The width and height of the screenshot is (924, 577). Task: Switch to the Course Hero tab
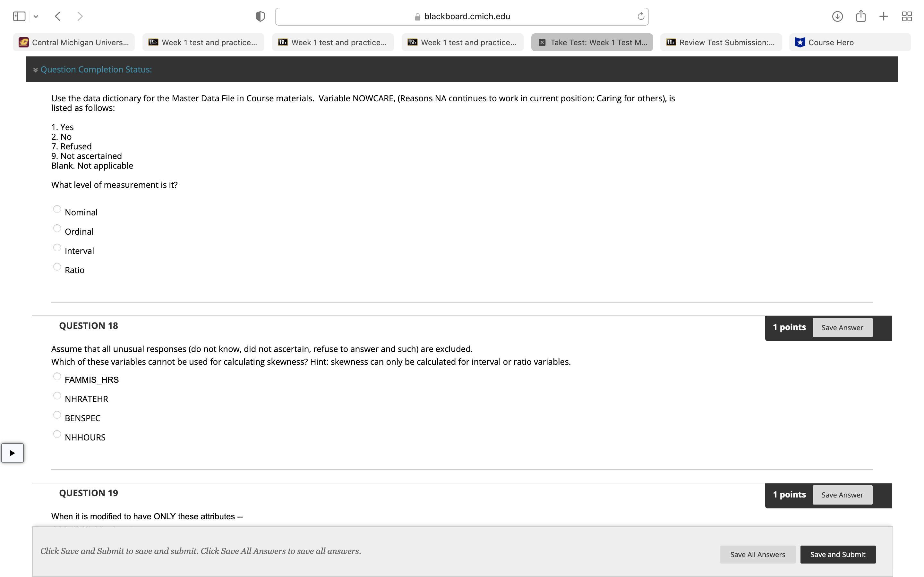(850, 42)
